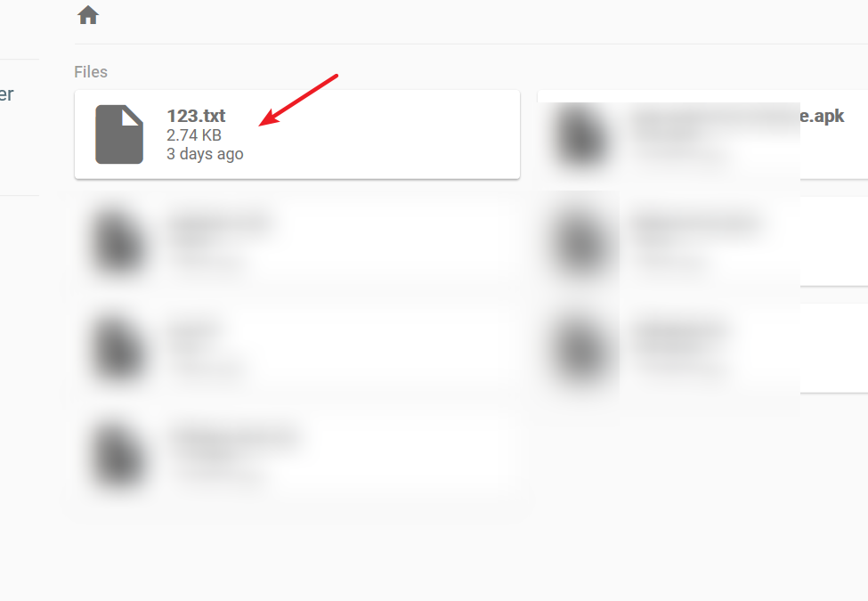Click third-row left blurred file icon
Image resolution: width=868 pixels, height=601 pixels.
click(x=119, y=350)
